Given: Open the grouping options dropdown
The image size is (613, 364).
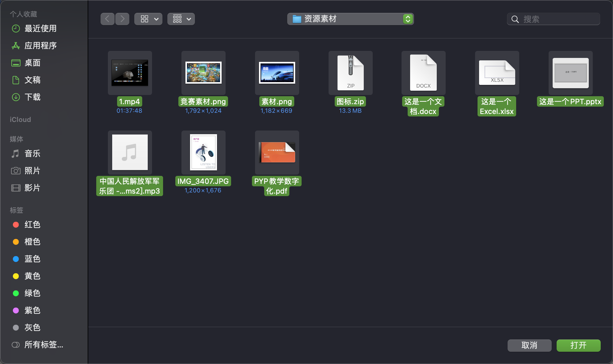Looking at the screenshot, I should [x=181, y=19].
